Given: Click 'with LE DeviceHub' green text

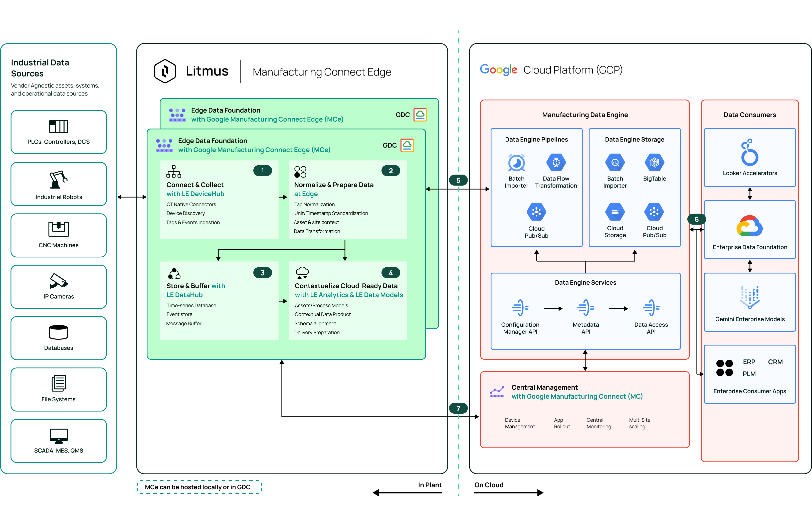Looking at the screenshot, I should 195,194.
